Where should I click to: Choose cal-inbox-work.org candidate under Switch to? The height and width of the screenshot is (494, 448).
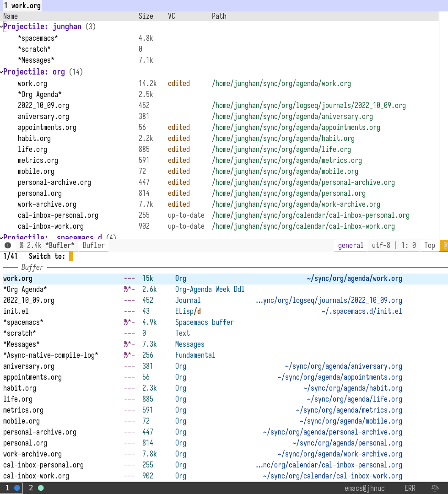224,476
